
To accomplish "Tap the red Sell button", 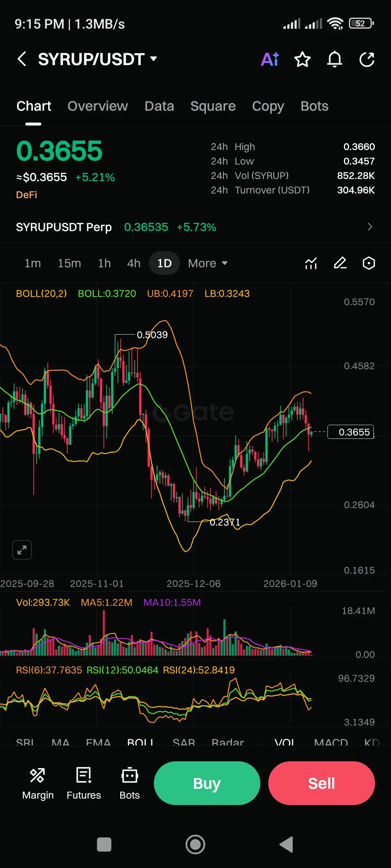I will 321,783.
